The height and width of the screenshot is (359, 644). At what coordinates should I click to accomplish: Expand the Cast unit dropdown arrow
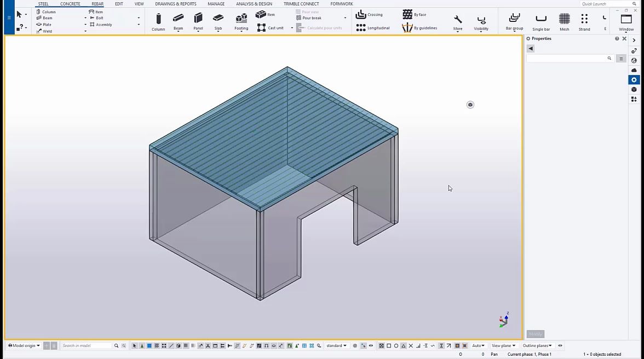pos(292,28)
